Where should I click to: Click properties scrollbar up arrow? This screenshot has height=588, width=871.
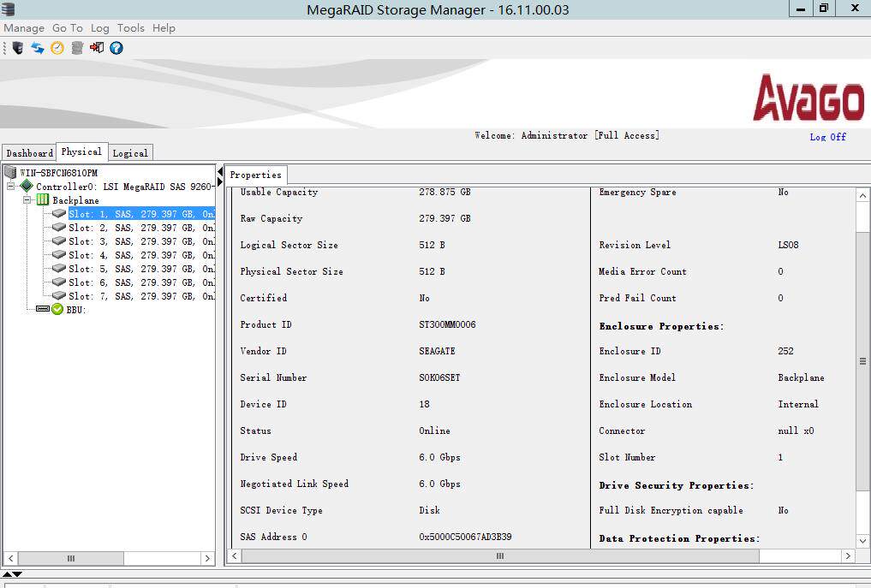(x=862, y=195)
